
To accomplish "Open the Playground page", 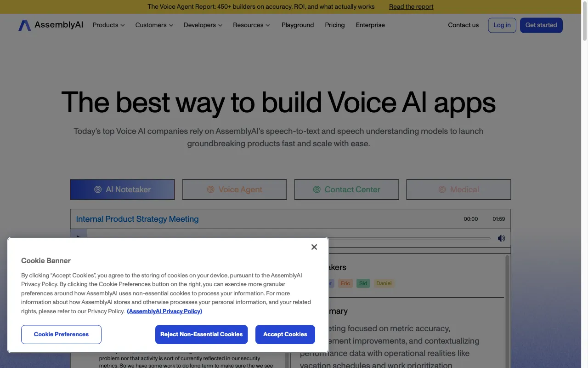I will click(298, 25).
